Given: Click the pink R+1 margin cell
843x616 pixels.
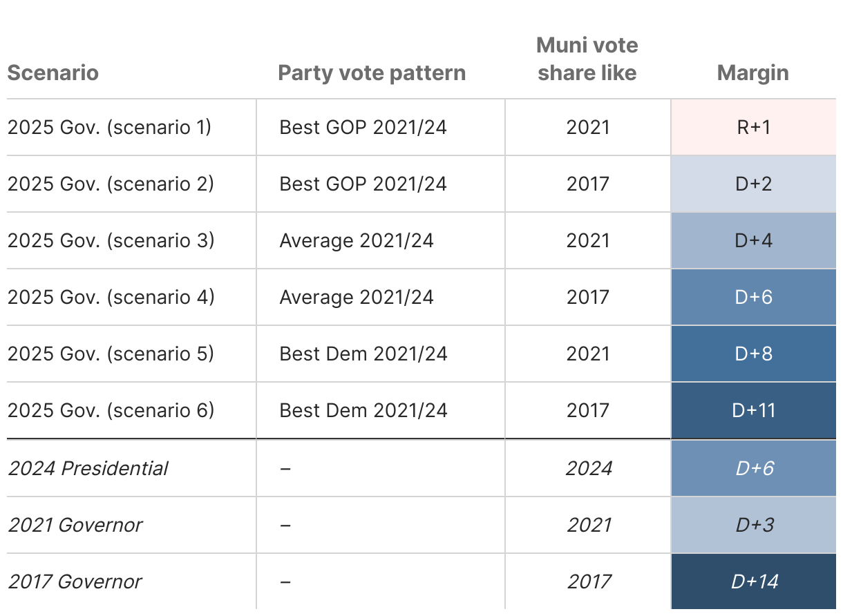Looking at the screenshot, I should click(x=753, y=127).
